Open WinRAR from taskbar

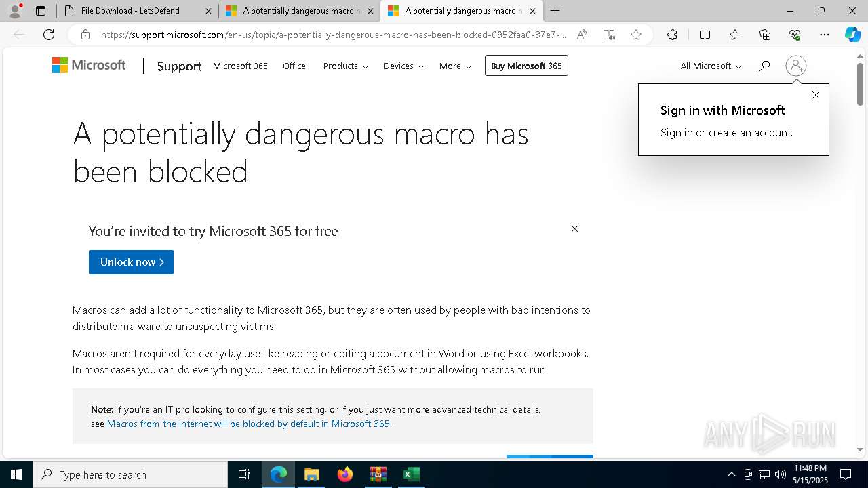point(378,474)
